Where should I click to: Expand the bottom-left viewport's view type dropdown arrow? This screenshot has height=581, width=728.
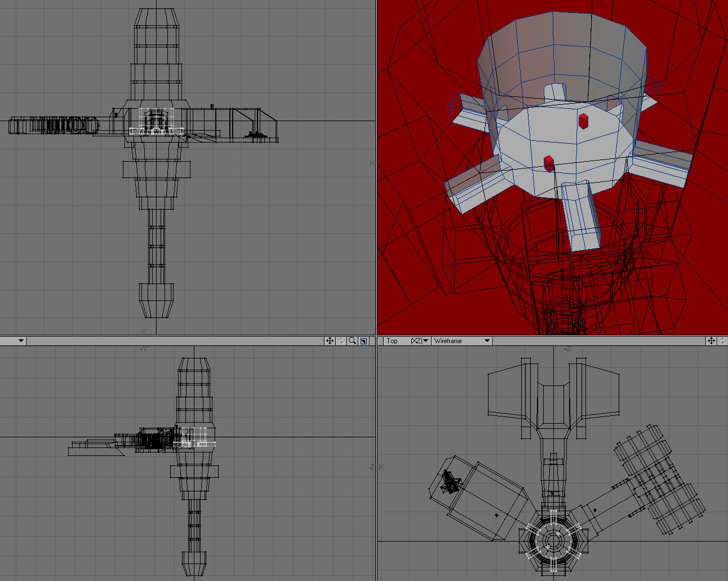coord(21,341)
